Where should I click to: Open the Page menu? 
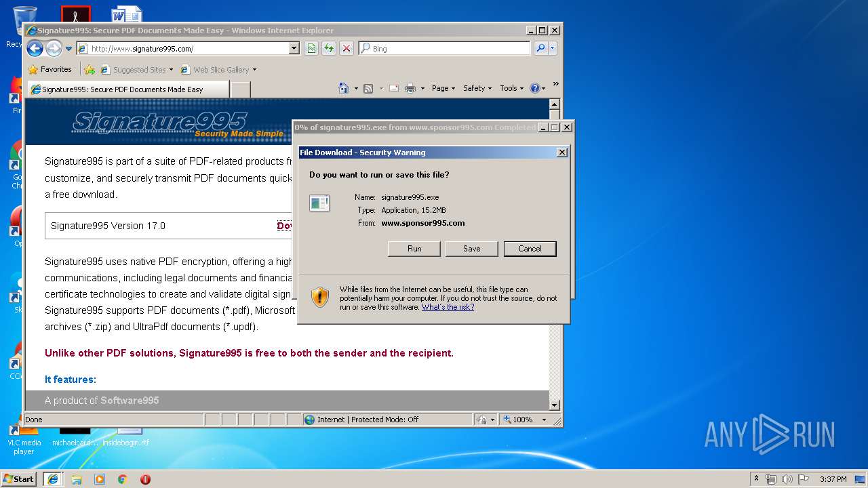point(443,88)
